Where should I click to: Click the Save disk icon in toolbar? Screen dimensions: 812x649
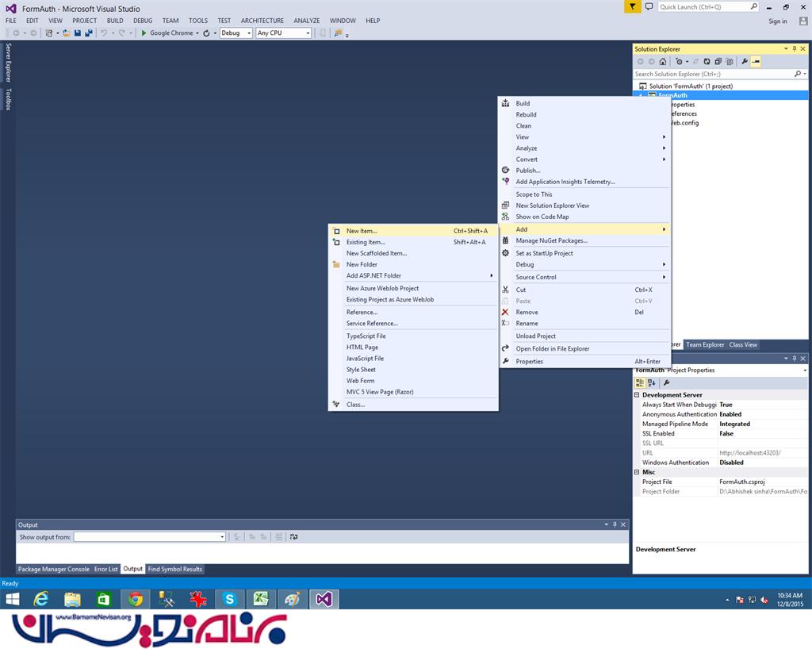pyautogui.click(x=77, y=33)
